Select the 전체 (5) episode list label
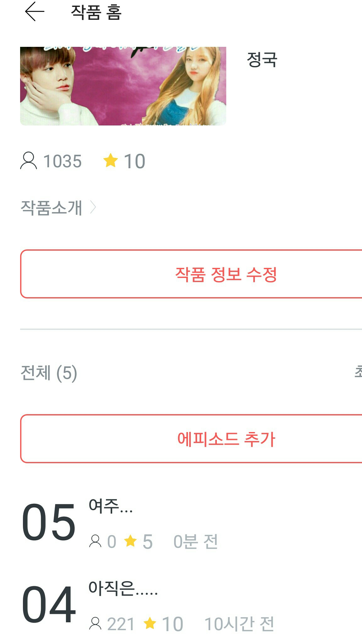 [49, 373]
